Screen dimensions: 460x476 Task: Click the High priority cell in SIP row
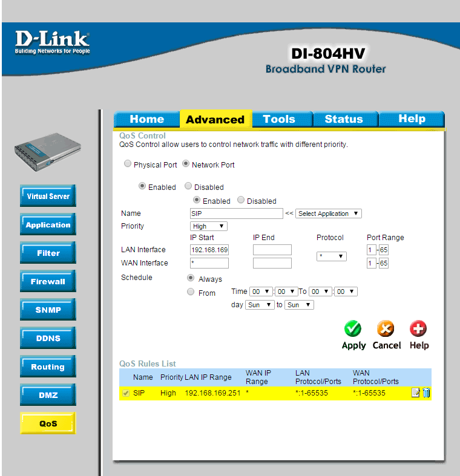click(x=168, y=393)
